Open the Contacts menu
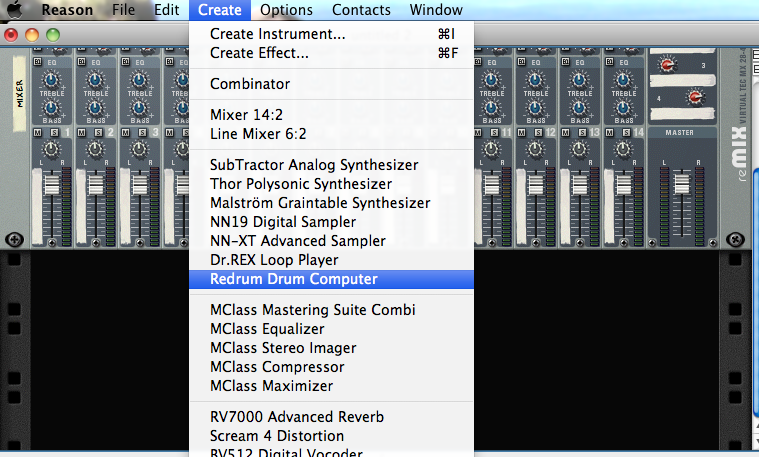Image resolution: width=759 pixels, height=457 pixels. 361,10
